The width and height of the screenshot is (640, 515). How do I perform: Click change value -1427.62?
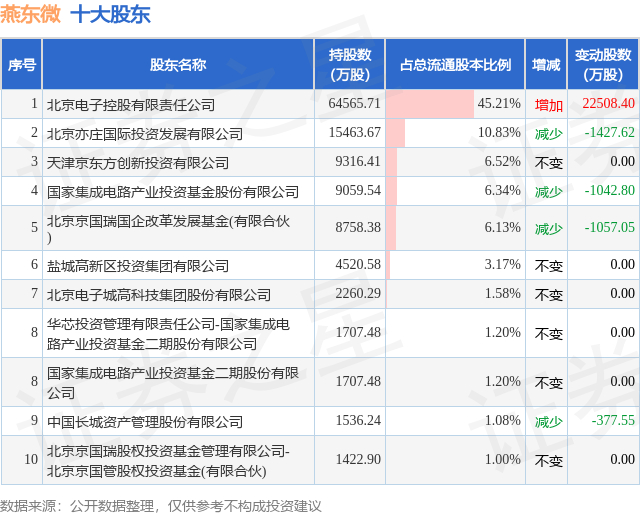tap(609, 132)
